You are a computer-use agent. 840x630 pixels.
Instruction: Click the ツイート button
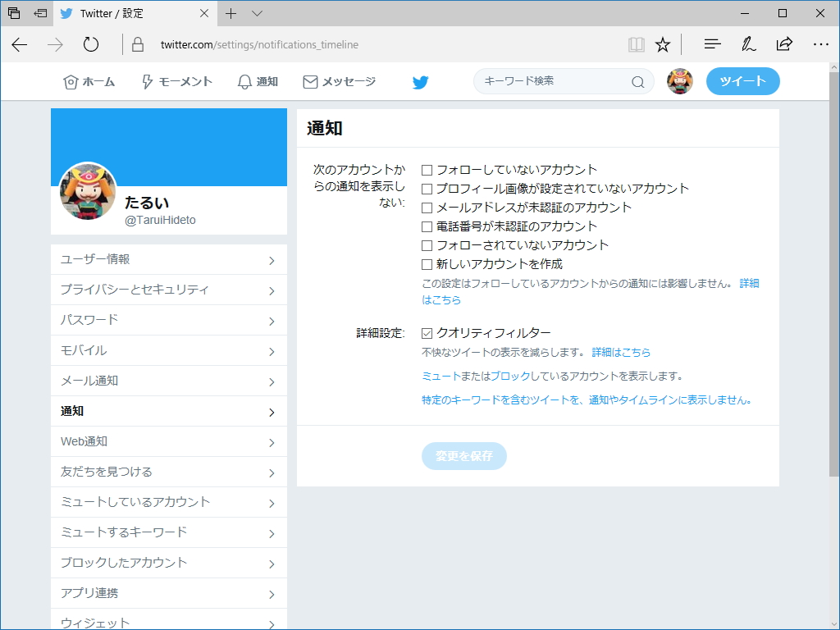742,81
